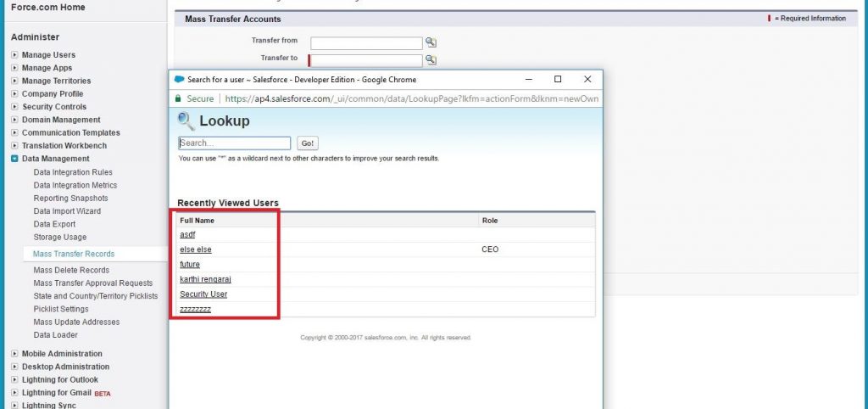Expand Translation Workbench section
This screenshot has height=409, width=868.
pos(15,146)
